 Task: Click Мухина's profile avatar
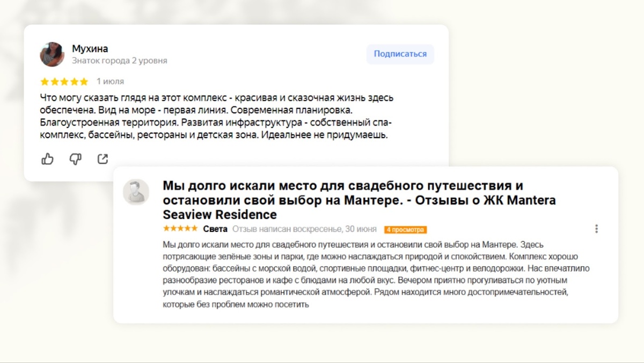(x=52, y=54)
